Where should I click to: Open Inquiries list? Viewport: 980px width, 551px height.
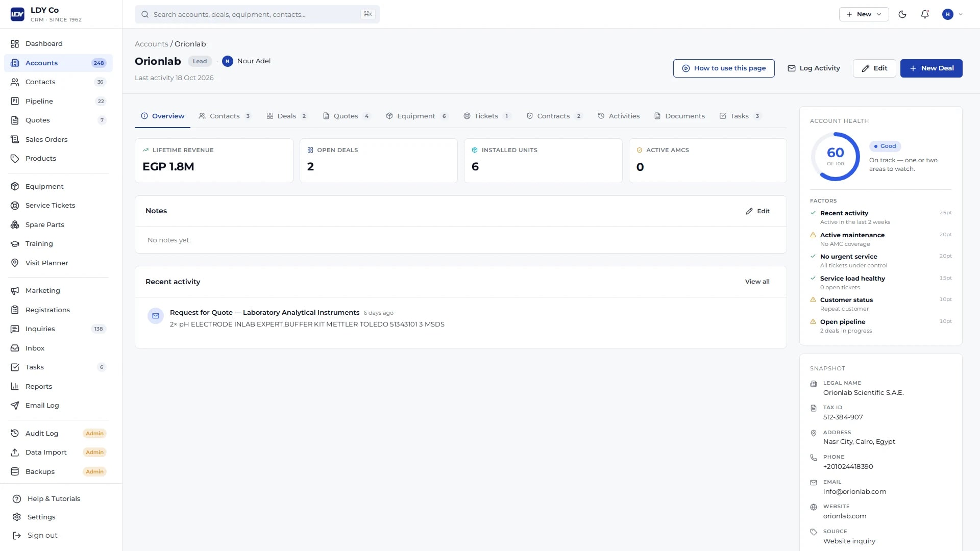click(x=58, y=329)
